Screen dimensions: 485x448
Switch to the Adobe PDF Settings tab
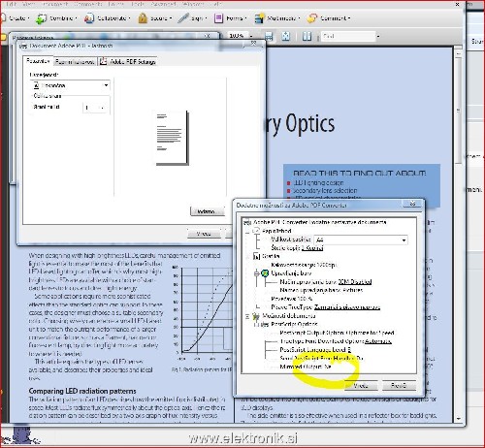tap(127, 61)
